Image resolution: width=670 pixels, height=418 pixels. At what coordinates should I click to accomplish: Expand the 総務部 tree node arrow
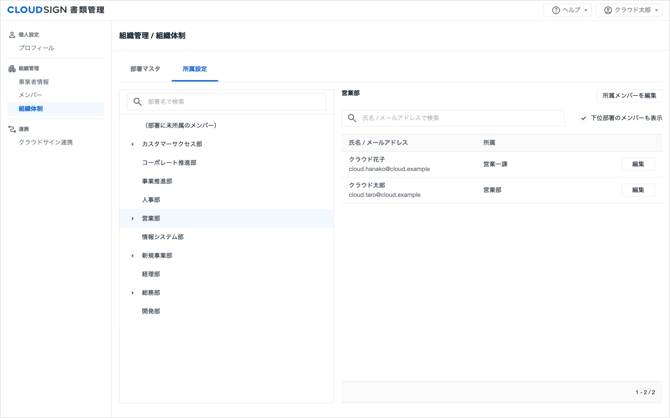tap(132, 293)
